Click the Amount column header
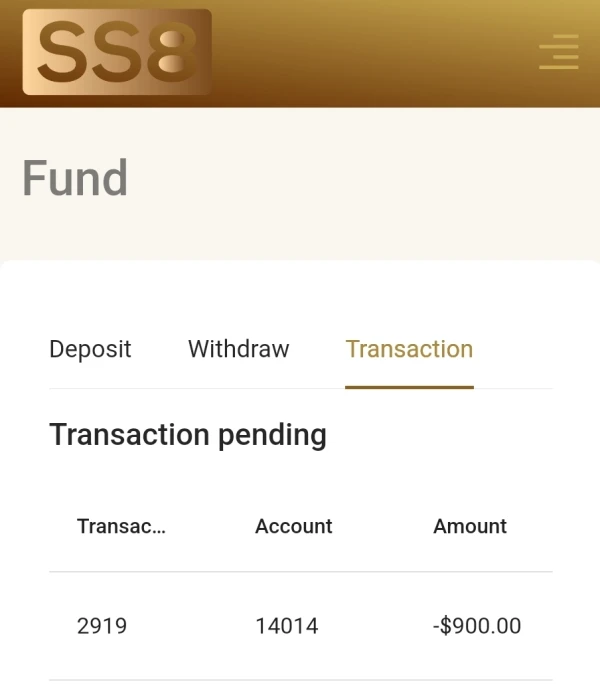Image resolution: width=600 pixels, height=688 pixels. (470, 526)
